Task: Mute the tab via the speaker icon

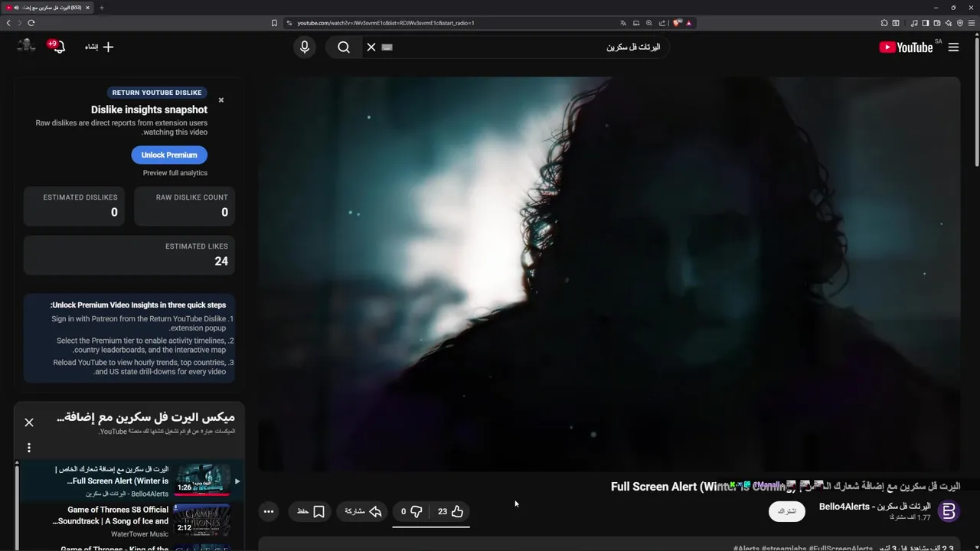Action: point(16,8)
